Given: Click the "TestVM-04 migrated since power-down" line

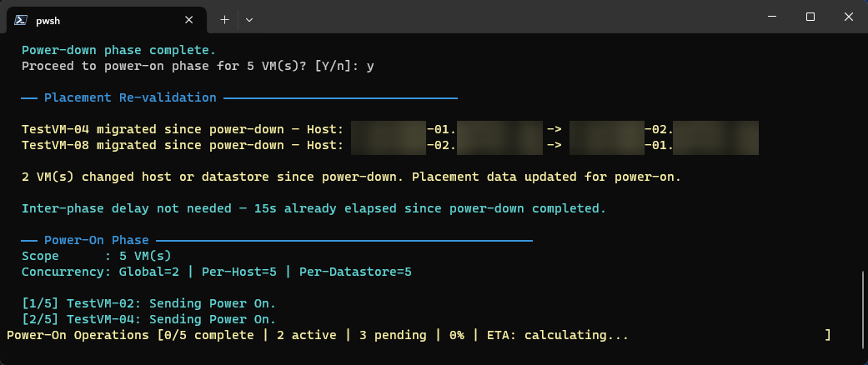Looking at the screenshot, I should click(182, 129).
